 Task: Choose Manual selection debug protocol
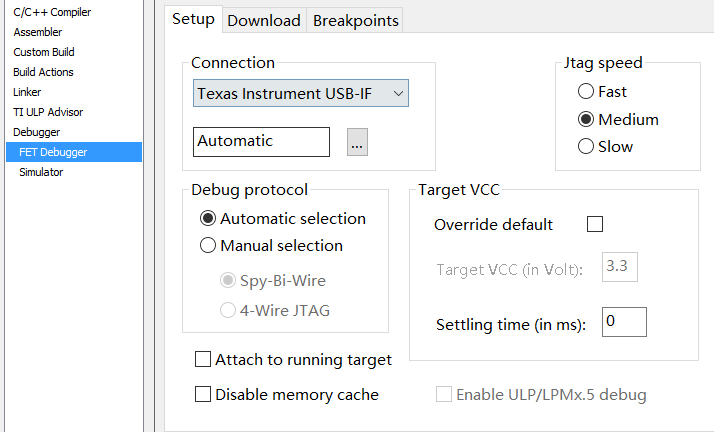(x=208, y=245)
